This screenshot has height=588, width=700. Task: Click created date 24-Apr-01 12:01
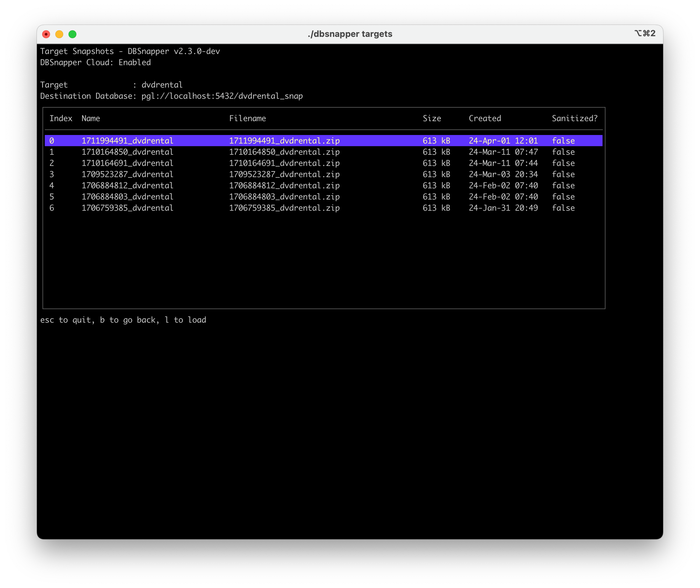point(503,141)
